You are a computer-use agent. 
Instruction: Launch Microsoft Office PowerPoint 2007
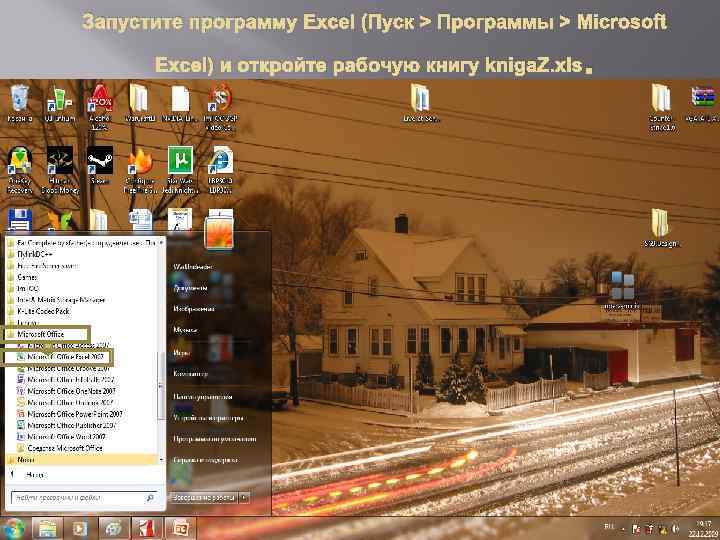(x=69, y=414)
